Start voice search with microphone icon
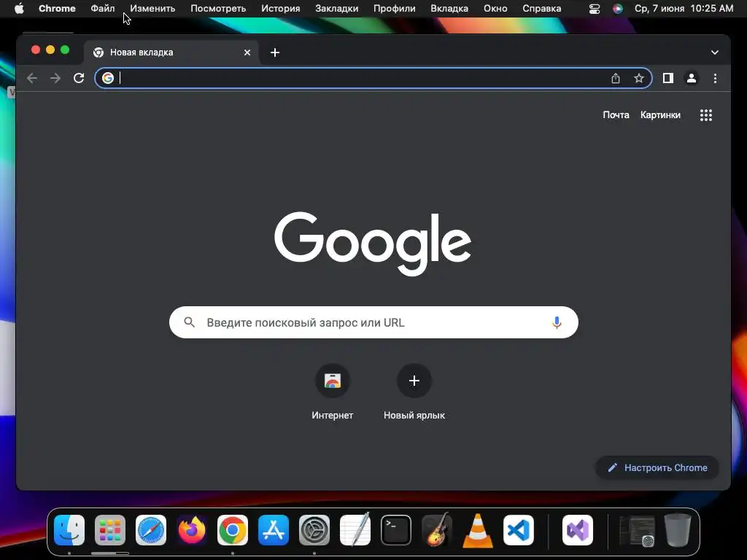747x560 pixels. coord(557,322)
